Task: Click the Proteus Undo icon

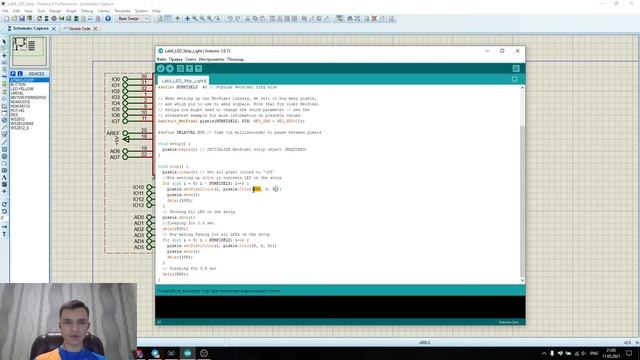Action: pyautogui.click(x=230, y=19)
